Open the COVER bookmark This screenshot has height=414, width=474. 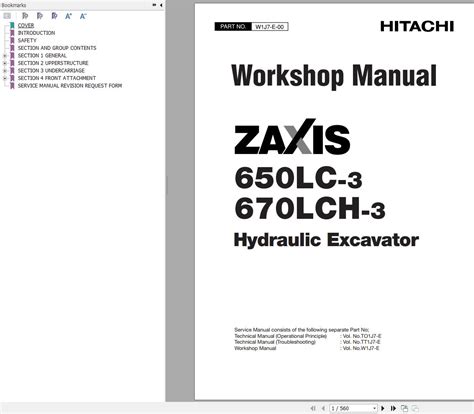(x=26, y=25)
